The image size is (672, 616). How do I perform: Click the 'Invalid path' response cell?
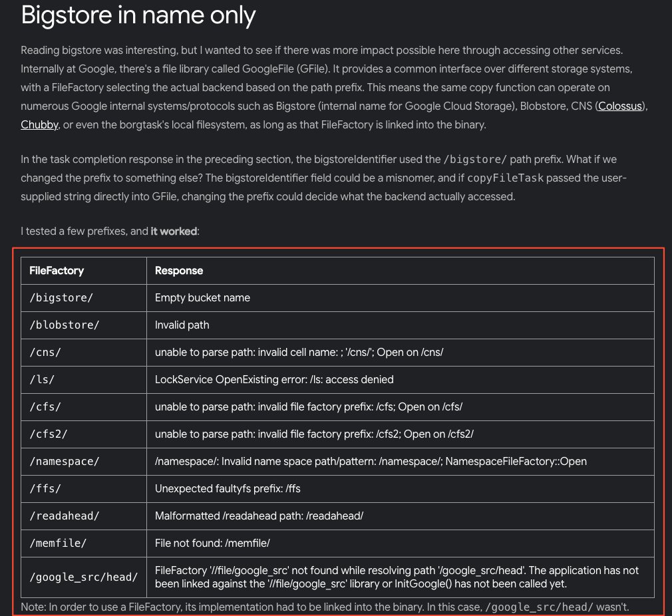click(401, 325)
